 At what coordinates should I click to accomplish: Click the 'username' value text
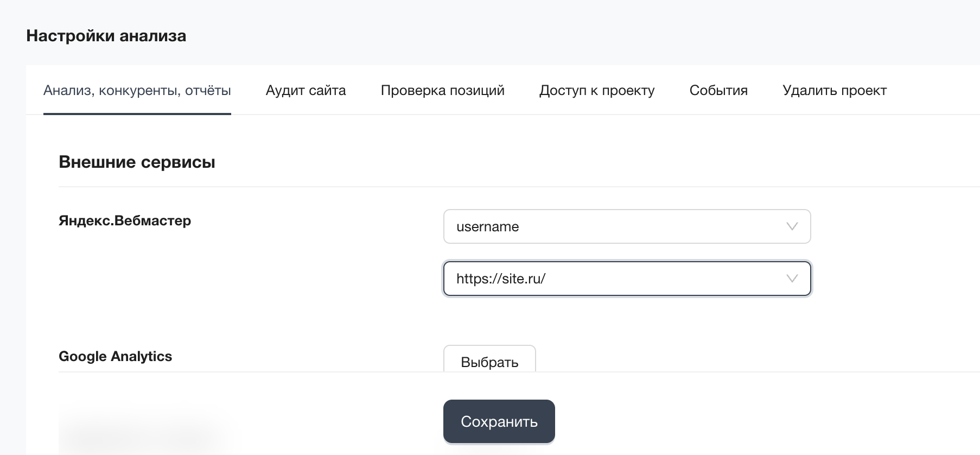(487, 226)
